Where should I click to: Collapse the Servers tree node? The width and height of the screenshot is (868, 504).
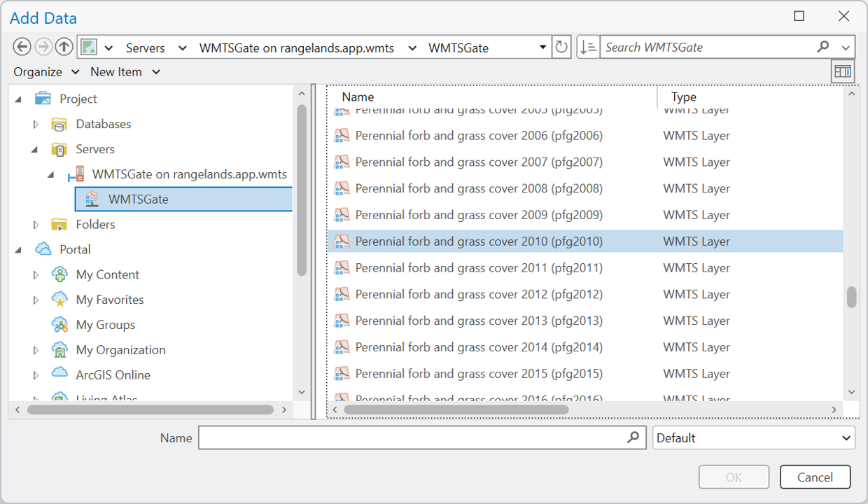point(36,150)
